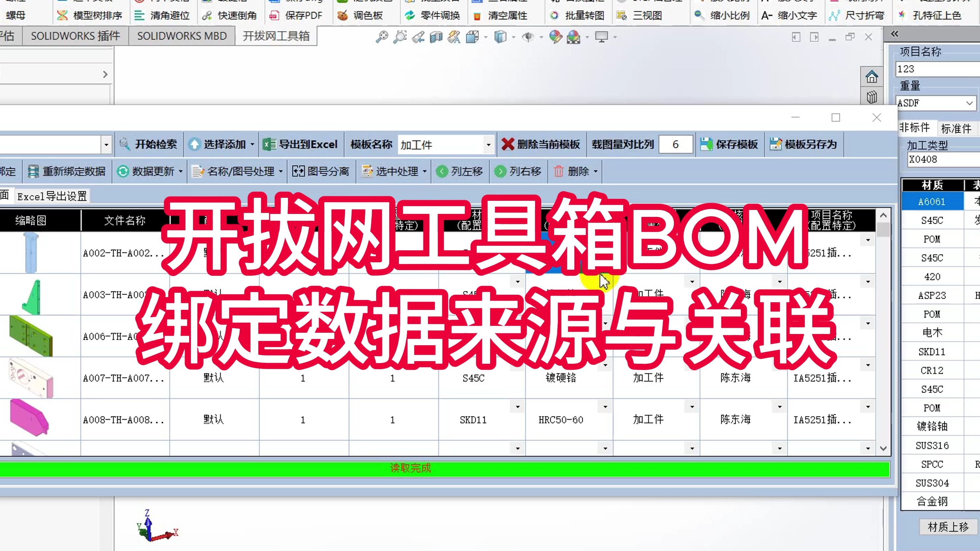The image size is (980, 551).
Task: Click 缩小文字 tool
Action: (789, 16)
